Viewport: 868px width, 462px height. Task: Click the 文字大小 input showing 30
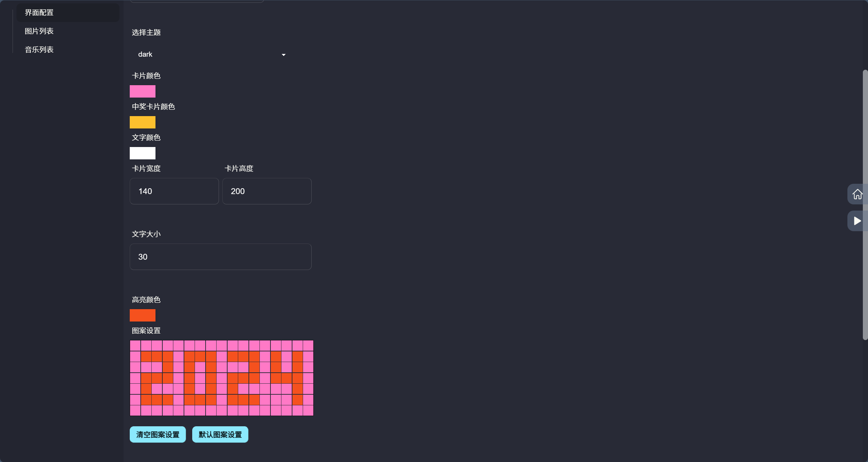[220, 257]
